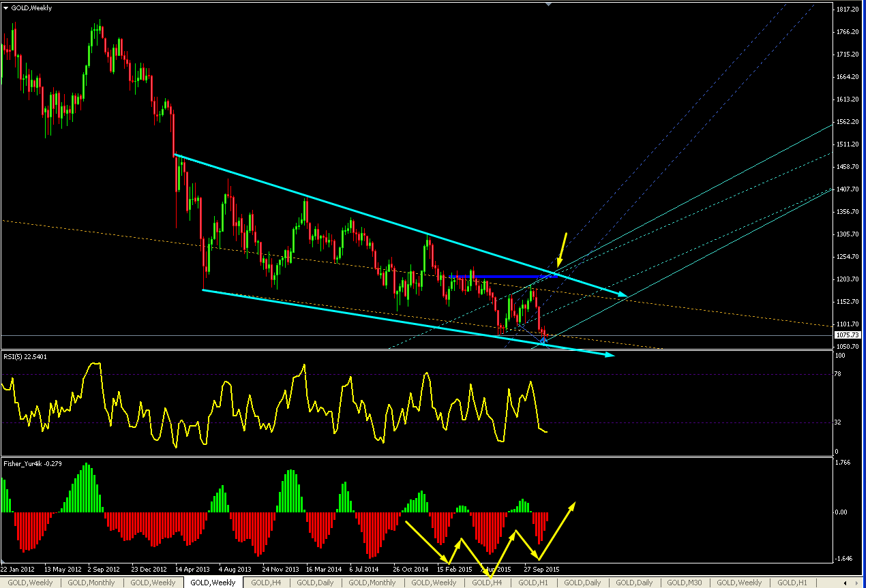Open GOLD,Daily tab just before GOLD,M30
Viewport: 870px width, 588px height.
pos(635,583)
